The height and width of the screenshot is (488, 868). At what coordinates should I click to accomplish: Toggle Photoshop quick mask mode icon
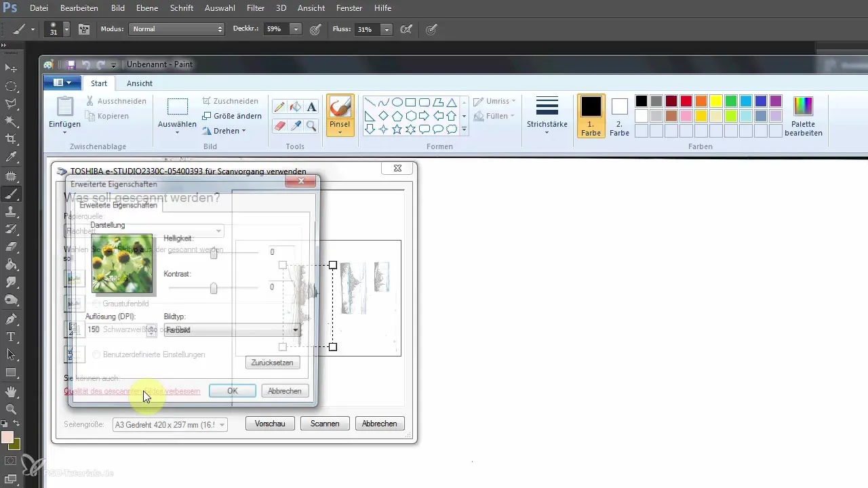(x=11, y=461)
